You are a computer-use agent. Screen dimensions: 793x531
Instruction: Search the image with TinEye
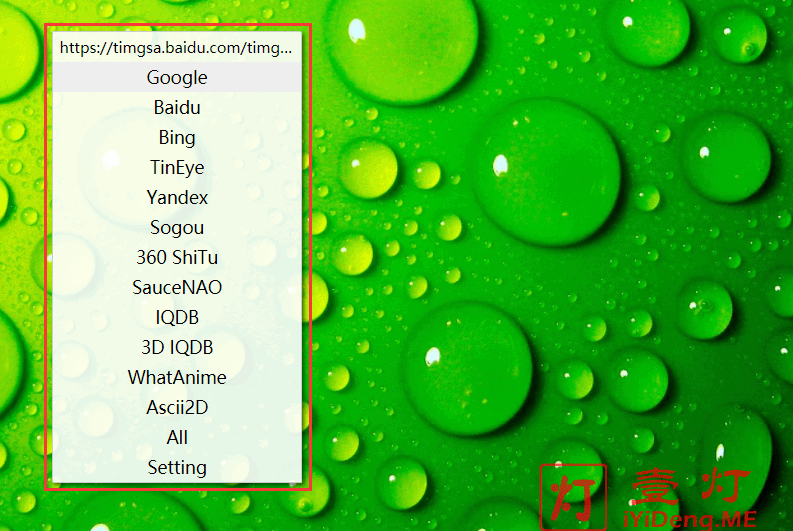(x=177, y=167)
